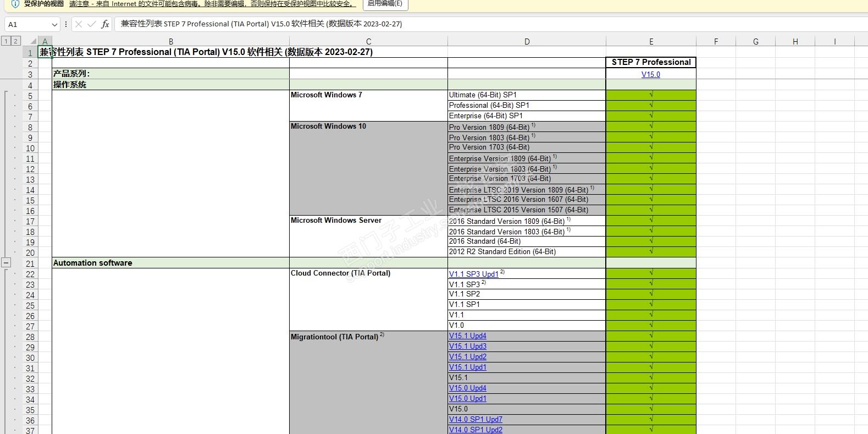Viewport: 868px width, 434px height.
Task: Select the 'Enterprise (64-Bit) SP1' cell
Action: point(527,116)
